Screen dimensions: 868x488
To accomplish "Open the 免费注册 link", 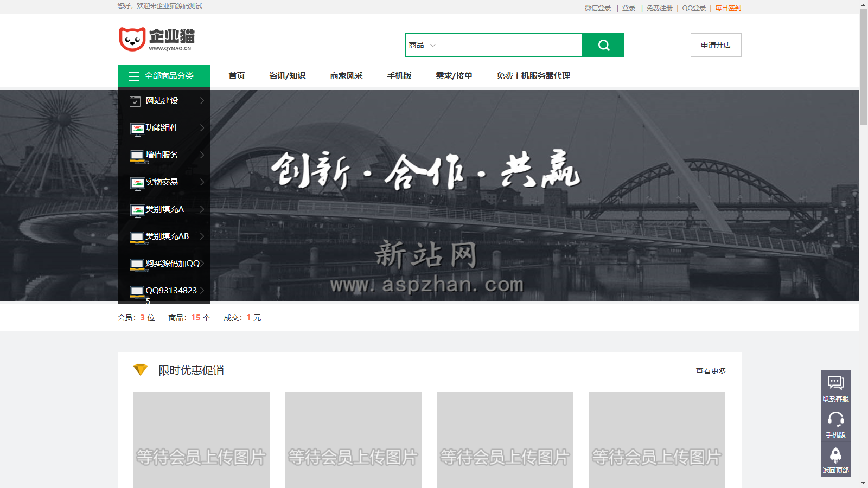I will [x=660, y=8].
